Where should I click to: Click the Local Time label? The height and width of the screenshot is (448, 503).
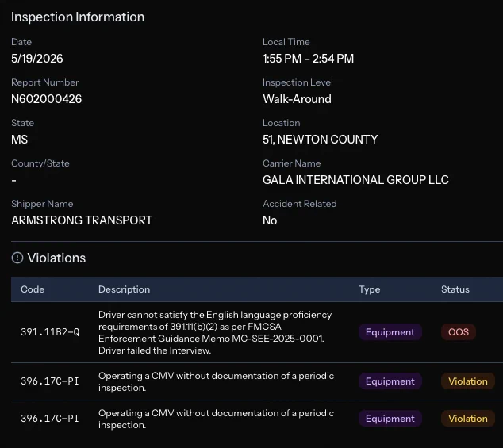(286, 42)
